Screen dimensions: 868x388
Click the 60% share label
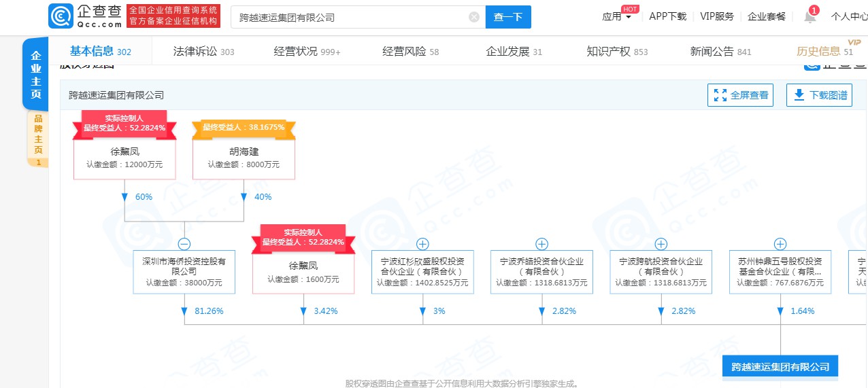pos(144,197)
